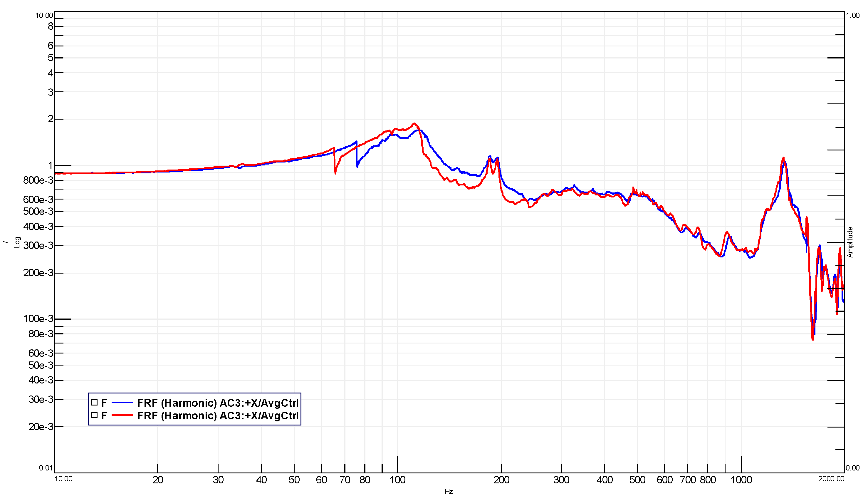Viewport: 868px width, 501px height.
Task: Click the X-axis lower limit 10.00
Action: 64,479
